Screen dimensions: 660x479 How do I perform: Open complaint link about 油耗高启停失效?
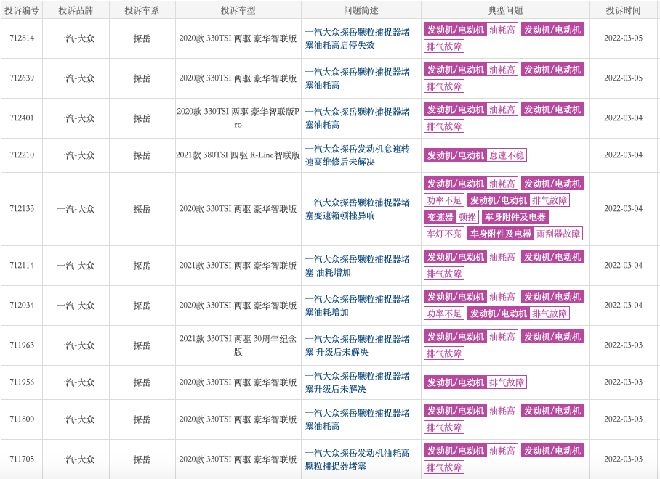pyautogui.click(x=357, y=38)
